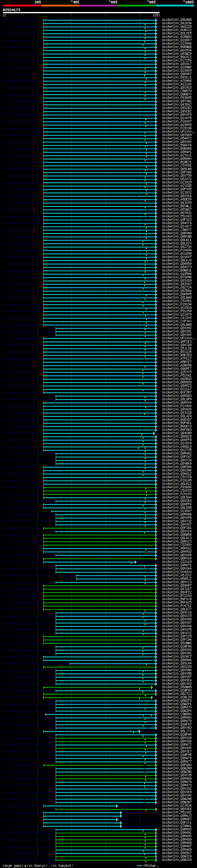
Task: Select the UniRef100_Q198W0 label
Action: click(177, 67)
